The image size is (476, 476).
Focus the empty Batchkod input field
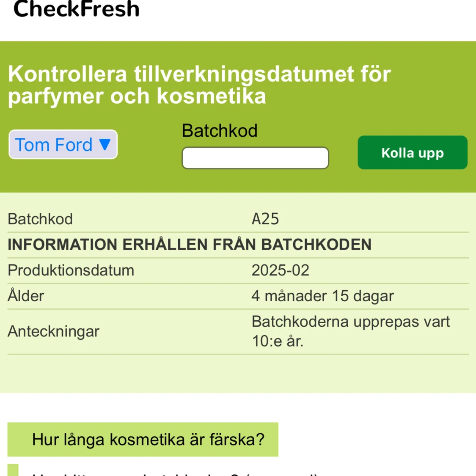point(255,158)
